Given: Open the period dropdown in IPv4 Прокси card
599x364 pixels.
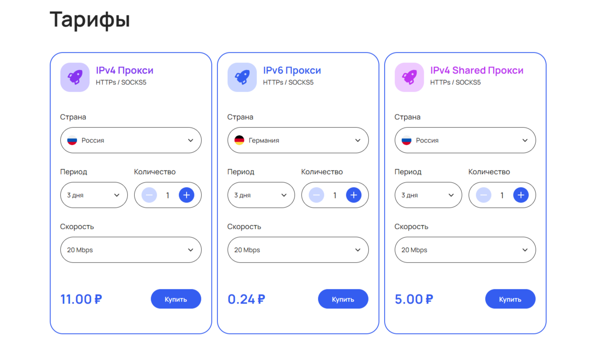Looking at the screenshot, I should 94,195.
